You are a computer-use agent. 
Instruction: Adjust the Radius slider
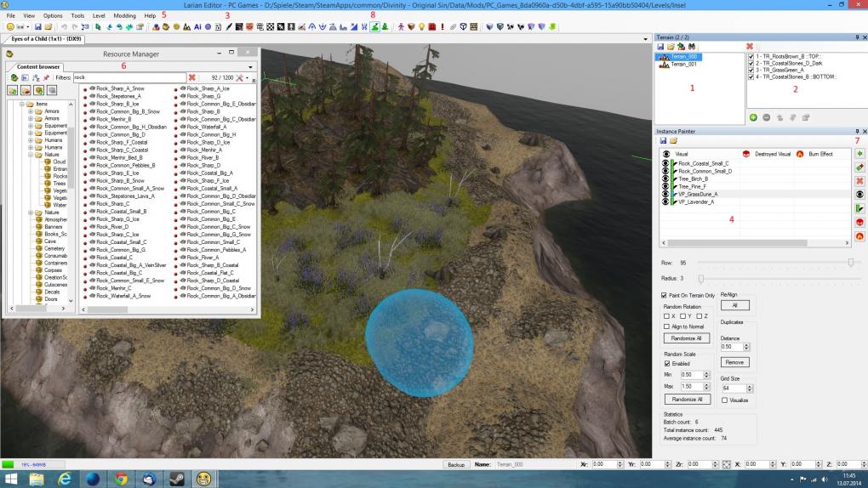pos(701,278)
